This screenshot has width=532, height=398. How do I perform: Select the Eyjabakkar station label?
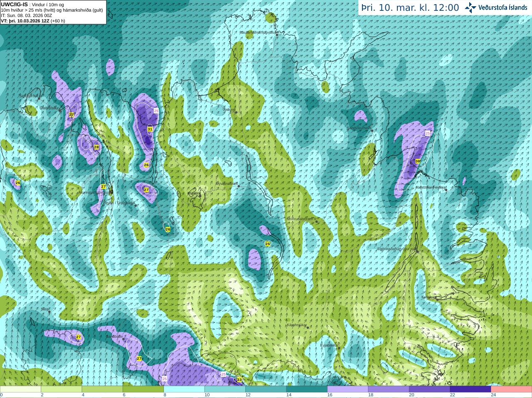[x=329, y=345]
